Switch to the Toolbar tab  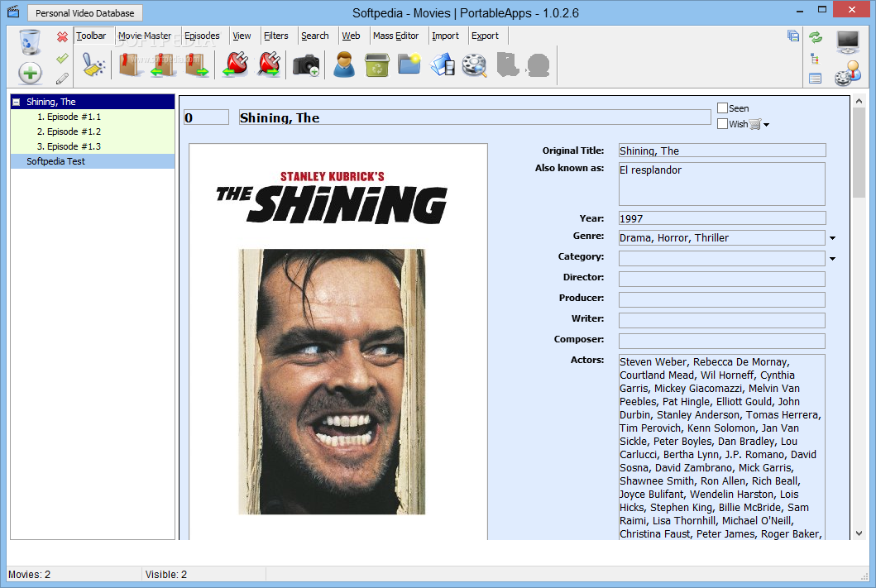point(91,36)
